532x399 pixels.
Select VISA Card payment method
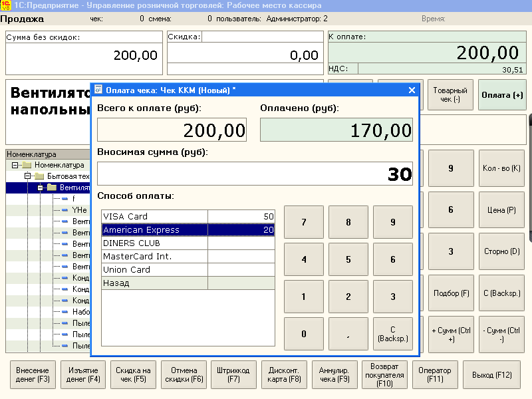pyautogui.click(x=154, y=216)
